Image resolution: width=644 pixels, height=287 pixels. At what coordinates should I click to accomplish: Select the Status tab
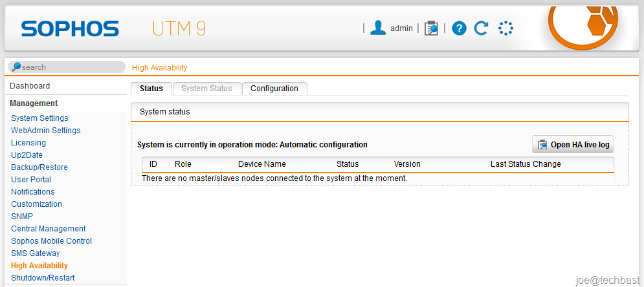point(151,89)
